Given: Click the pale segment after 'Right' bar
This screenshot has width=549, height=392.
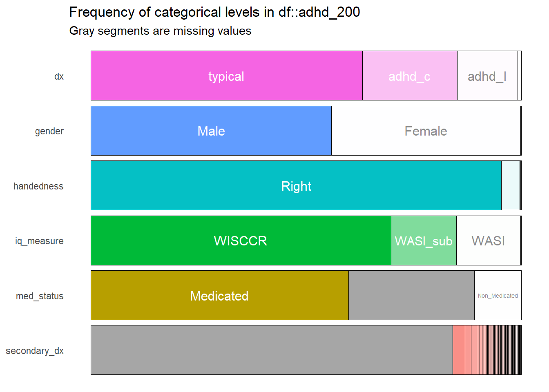Looking at the screenshot, I should [511, 185].
